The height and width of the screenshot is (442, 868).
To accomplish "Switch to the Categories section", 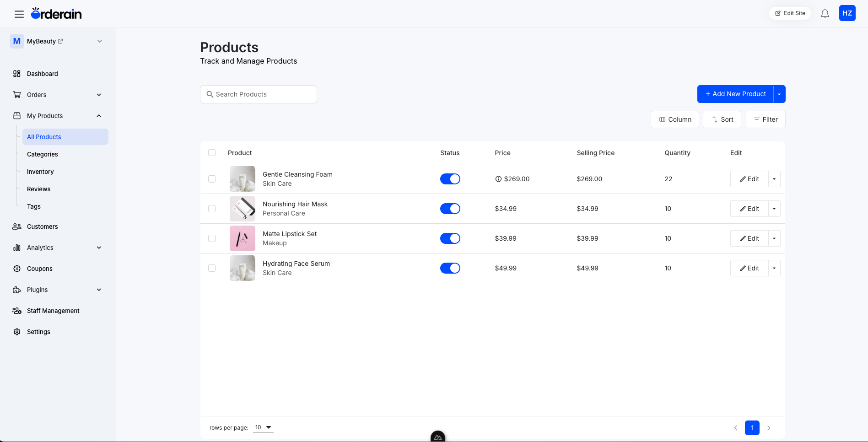I will point(42,154).
